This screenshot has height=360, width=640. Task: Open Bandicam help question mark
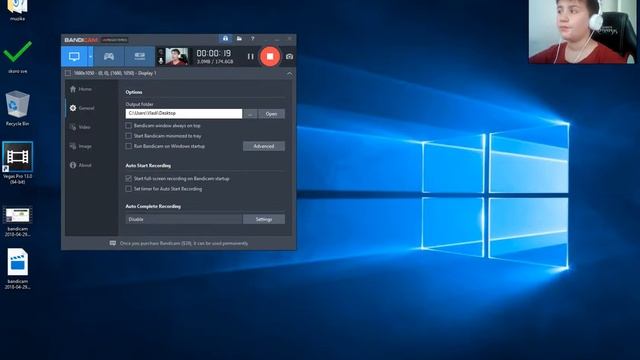[x=253, y=38]
